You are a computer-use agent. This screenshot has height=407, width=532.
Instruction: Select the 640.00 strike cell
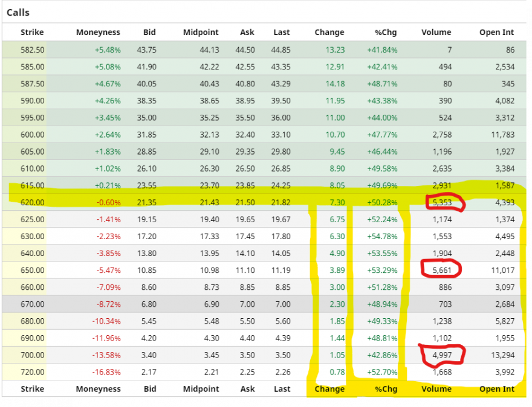[x=32, y=253]
